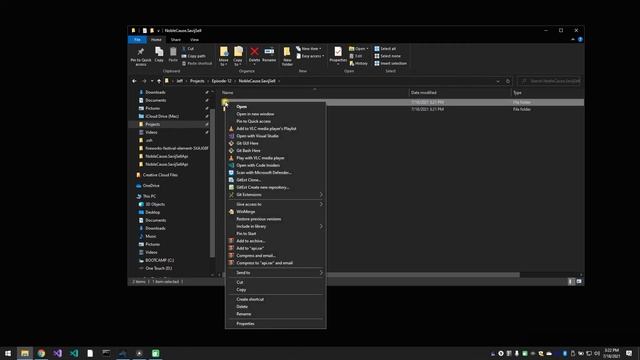Open Explorer help question-mark icon
Image resolution: width=640 pixels, height=360 pixels.
coord(580,40)
